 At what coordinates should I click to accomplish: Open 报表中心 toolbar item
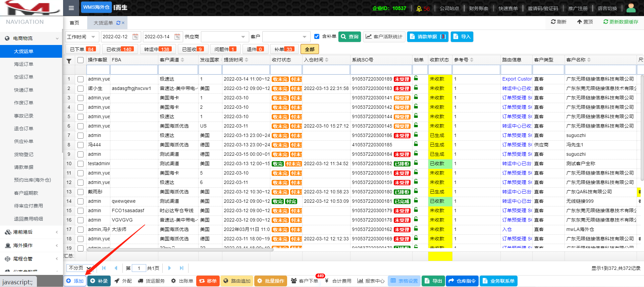[371, 281]
